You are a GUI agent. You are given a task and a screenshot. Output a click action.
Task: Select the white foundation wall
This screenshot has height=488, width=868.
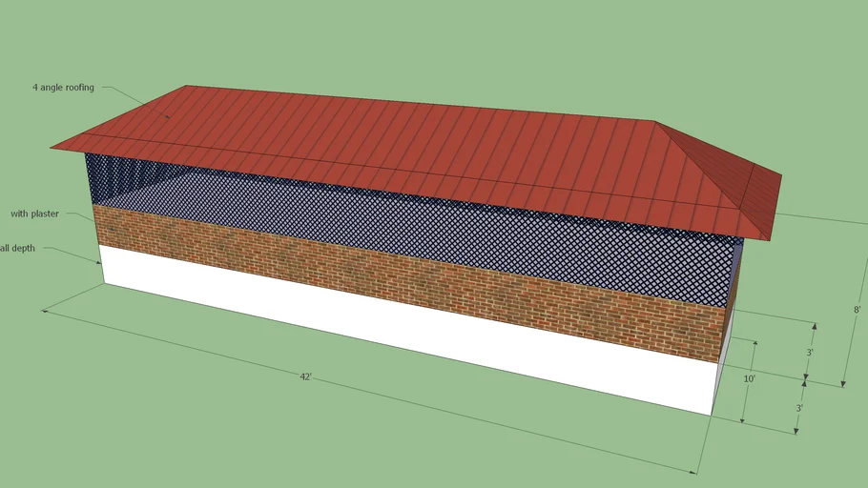(407, 329)
